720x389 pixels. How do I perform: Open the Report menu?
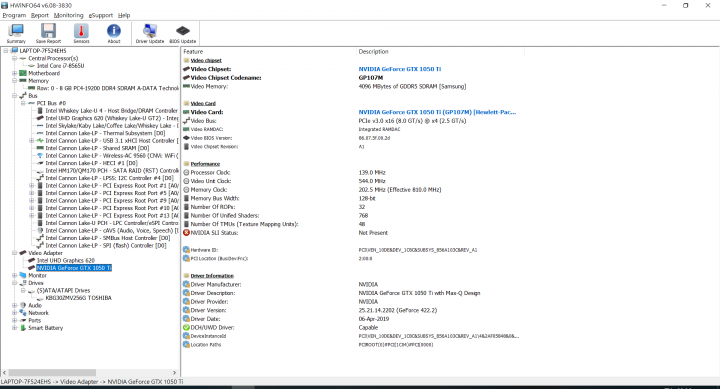tap(39, 15)
